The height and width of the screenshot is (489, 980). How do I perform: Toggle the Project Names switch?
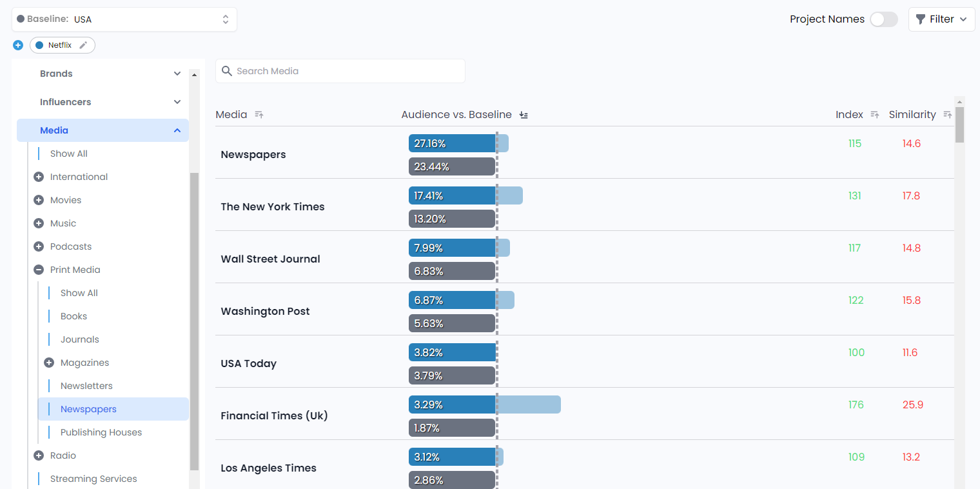click(883, 19)
